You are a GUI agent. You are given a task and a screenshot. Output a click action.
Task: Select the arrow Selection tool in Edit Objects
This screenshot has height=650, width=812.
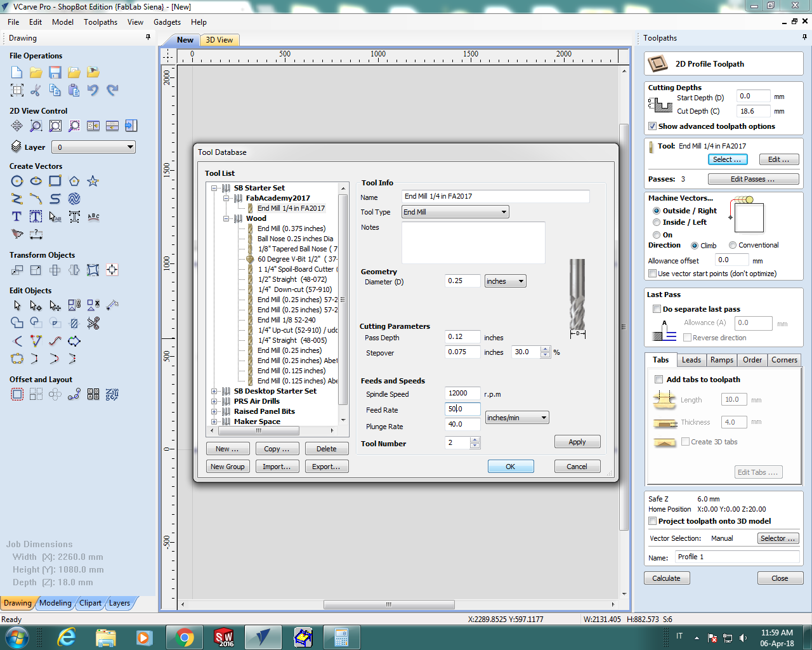tap(17, 305)
